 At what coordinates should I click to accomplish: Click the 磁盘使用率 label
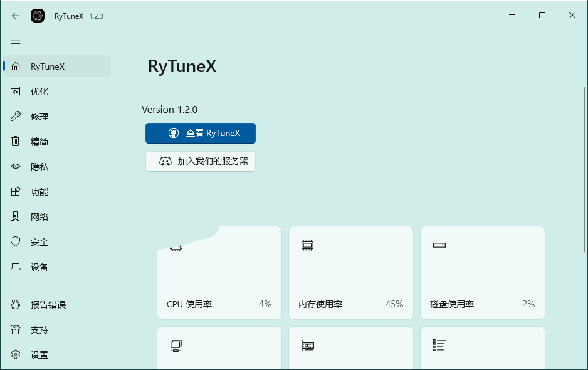452,304
